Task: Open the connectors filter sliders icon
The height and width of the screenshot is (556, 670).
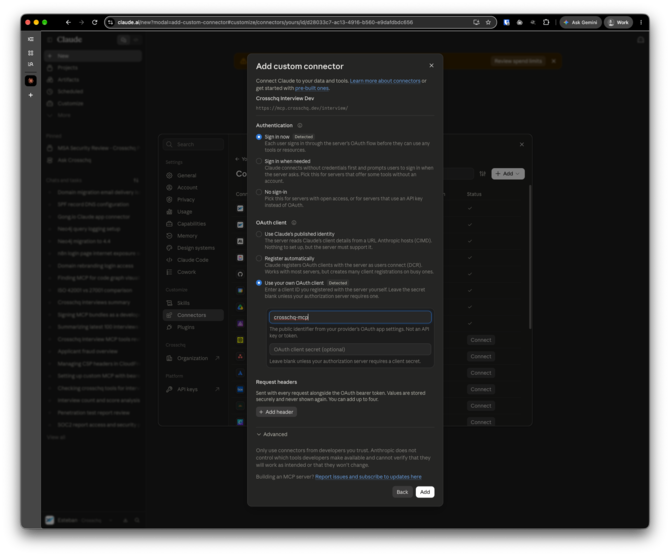Action: (x=482, y=174)
